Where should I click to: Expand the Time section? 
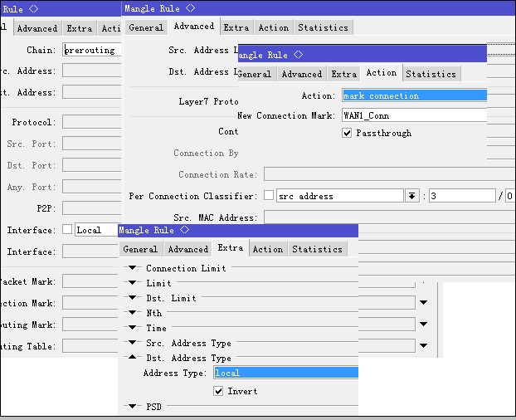[132, 328]
